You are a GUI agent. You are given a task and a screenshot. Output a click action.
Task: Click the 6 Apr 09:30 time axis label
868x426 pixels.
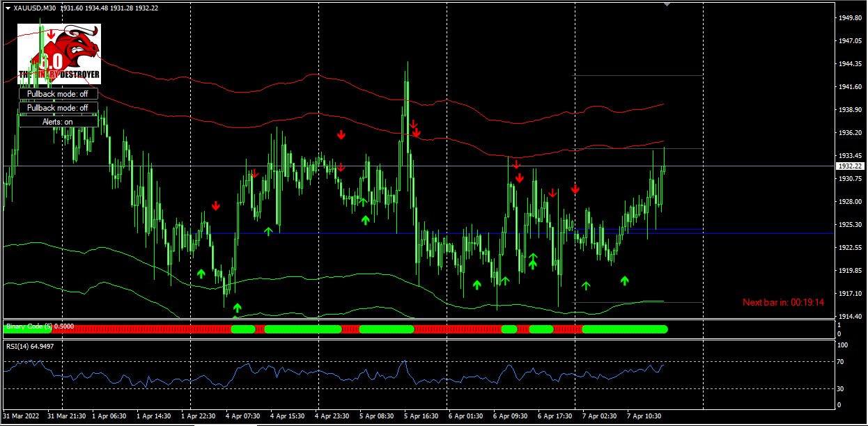coord(511,416)
